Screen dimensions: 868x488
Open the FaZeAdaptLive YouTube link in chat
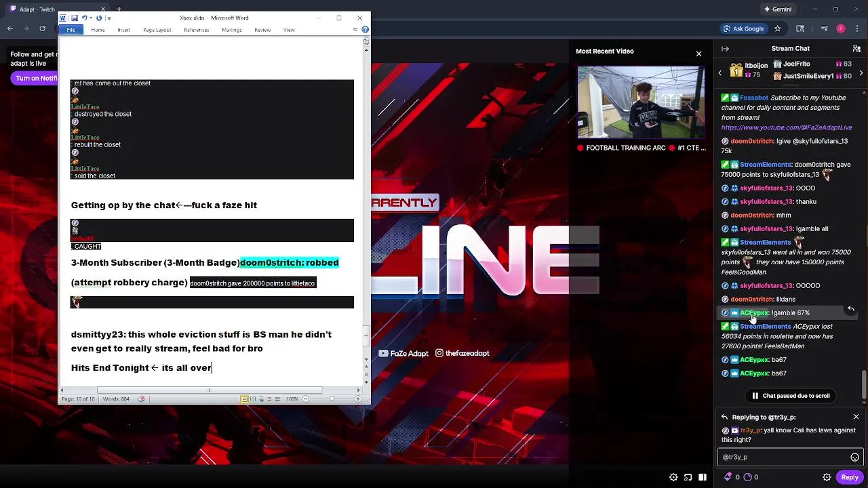[x=787, y=127]
